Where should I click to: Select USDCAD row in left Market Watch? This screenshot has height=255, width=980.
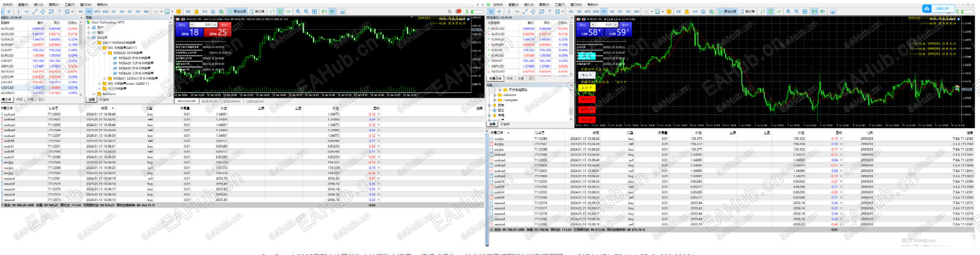click(x=40, y=88)
